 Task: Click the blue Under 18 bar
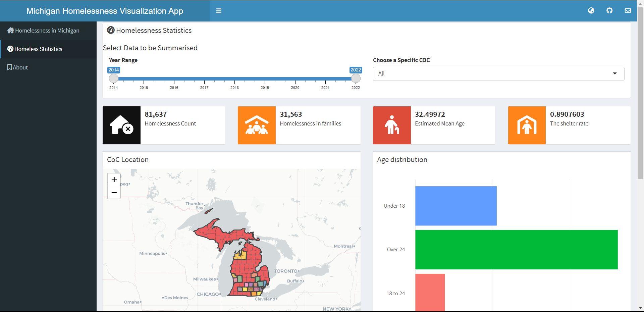pos(456,206)
